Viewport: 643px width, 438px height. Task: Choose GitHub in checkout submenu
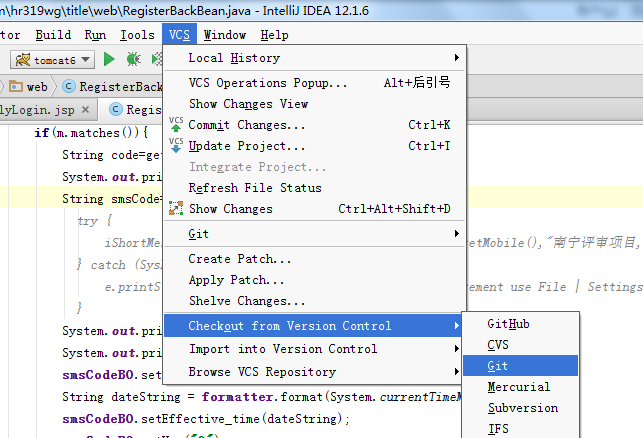click(520, 324)
